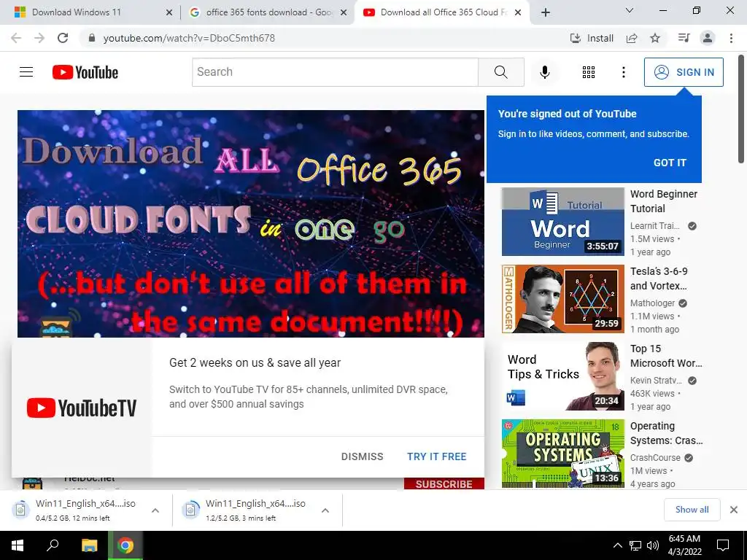
Task: Click Top 15 Microsoft Word title
Action: tap(666, 356)
